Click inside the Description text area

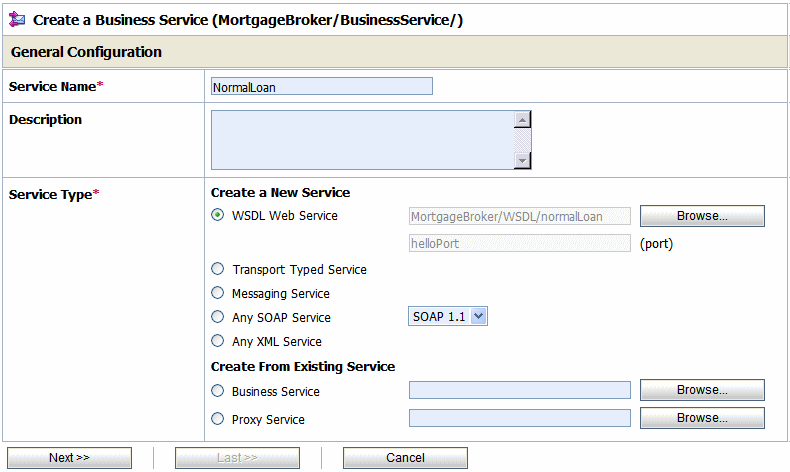pos(363,140)
